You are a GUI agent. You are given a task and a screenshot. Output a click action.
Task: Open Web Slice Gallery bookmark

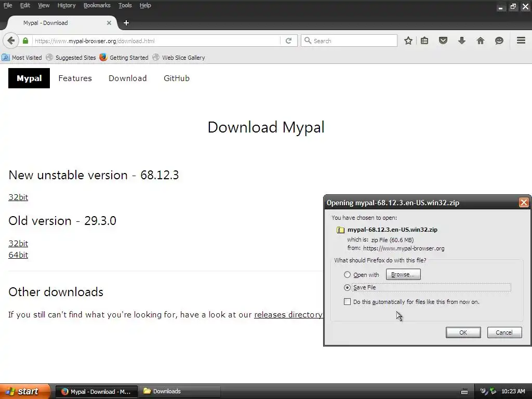tap(179, 57)
